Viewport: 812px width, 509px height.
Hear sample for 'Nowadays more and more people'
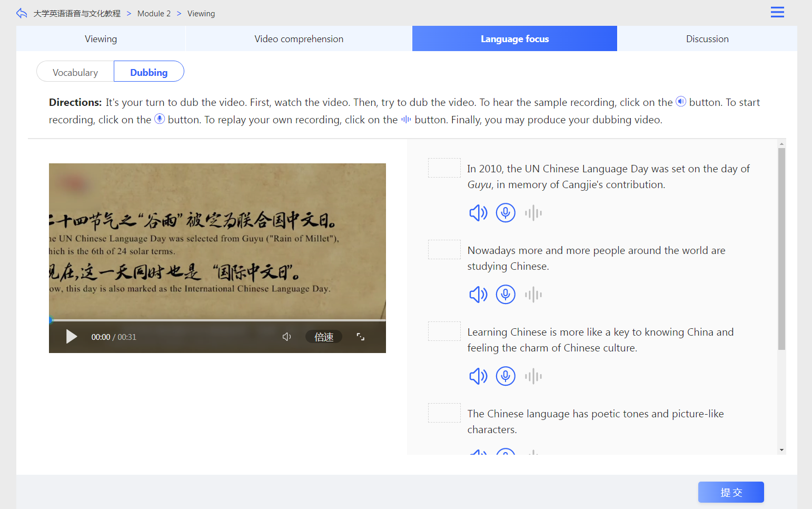[478, 295]
